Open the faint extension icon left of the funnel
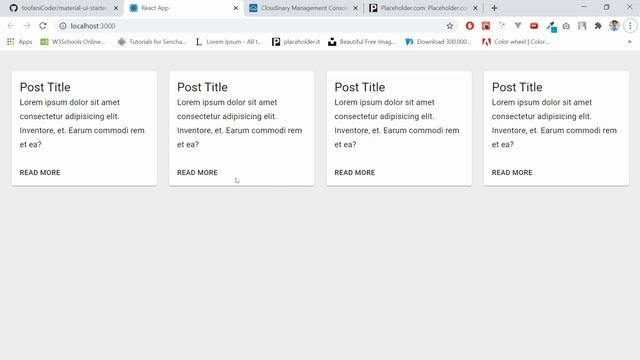This screenshot has width=640, height=360. [x=502, y=26]
